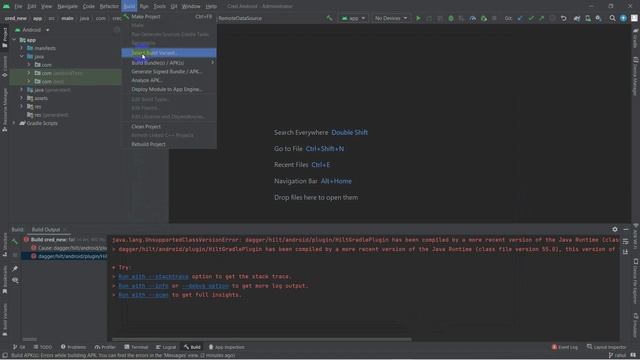
Task: Open the Android project view dropdown
Action: click(x=32, y=30)
